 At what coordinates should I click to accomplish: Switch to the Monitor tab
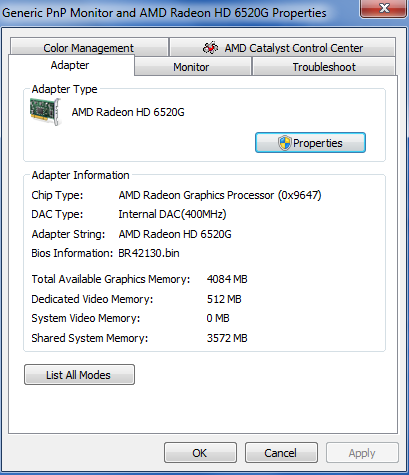[x=193, y=67]
